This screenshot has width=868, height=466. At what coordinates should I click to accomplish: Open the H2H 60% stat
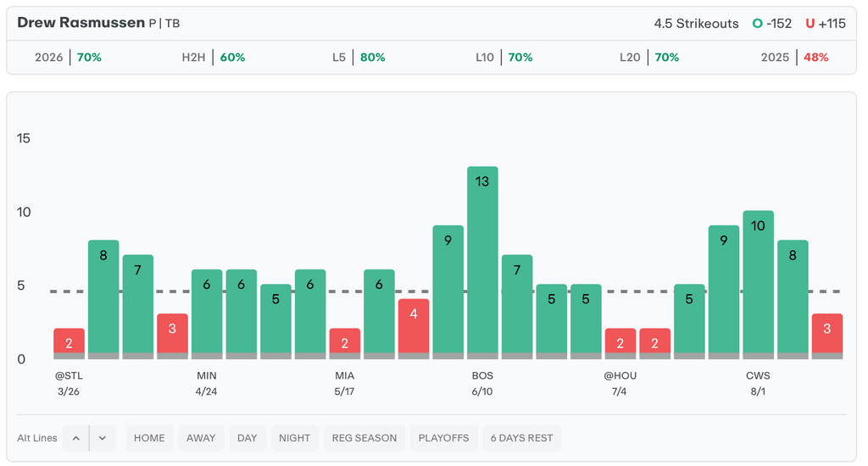click(213, 57)
